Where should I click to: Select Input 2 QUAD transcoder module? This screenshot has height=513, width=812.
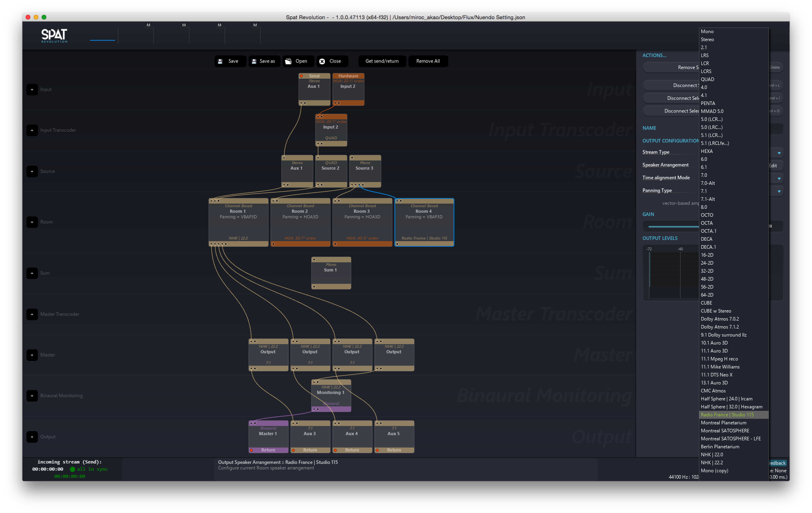(331, 130)
